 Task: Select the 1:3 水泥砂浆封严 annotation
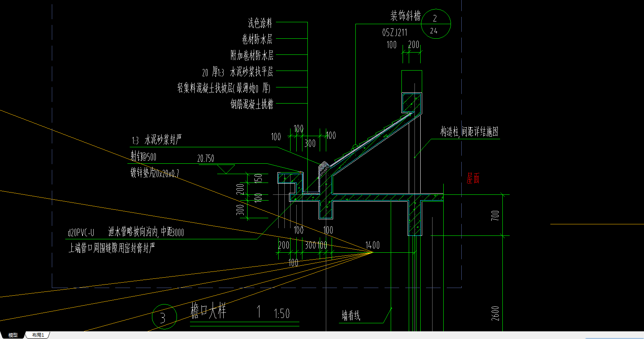coord(157,140)
